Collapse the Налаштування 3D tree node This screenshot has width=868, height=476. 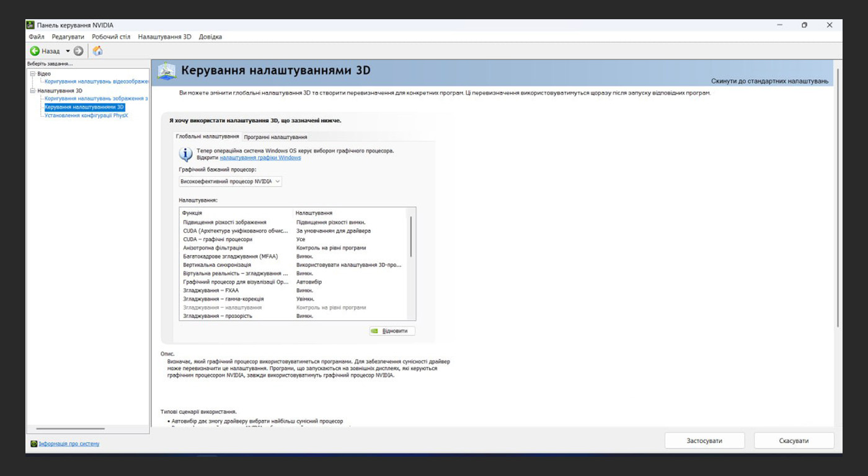(x=32, y=90)
